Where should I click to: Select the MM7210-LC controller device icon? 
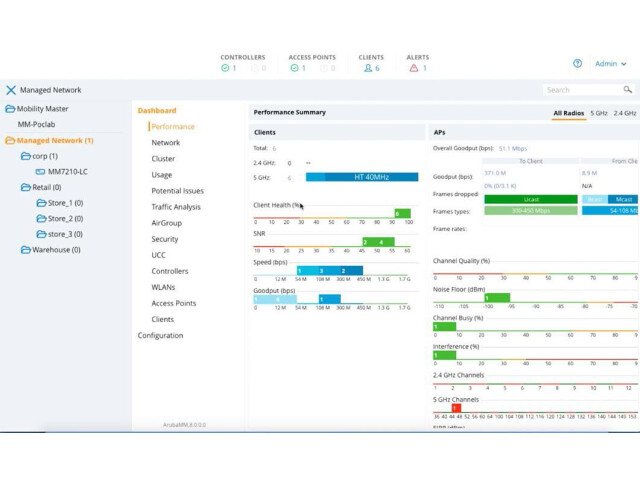[x=41, y=172]
